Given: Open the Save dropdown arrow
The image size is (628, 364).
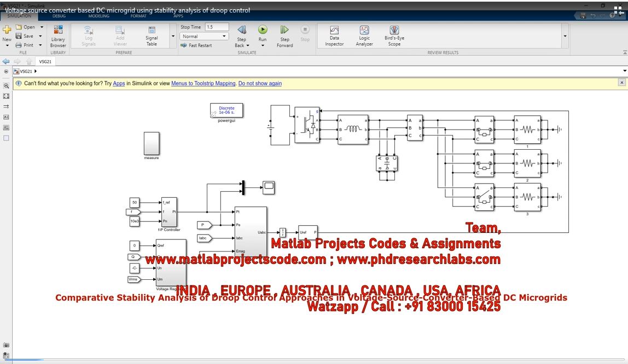Looking at the screenshot, I should pyautogui.click(x=42, y=36).
